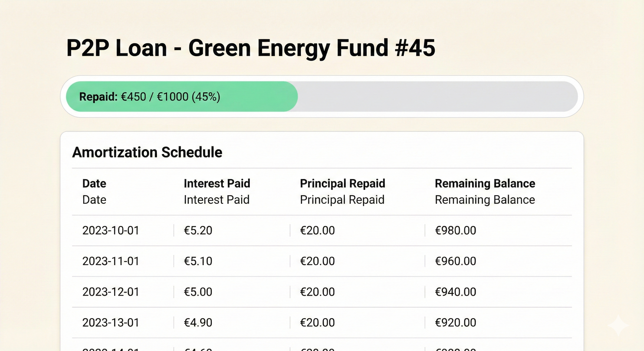
Task: Select the Amortization Schedule heading
Action: click(x=147, y=152)
